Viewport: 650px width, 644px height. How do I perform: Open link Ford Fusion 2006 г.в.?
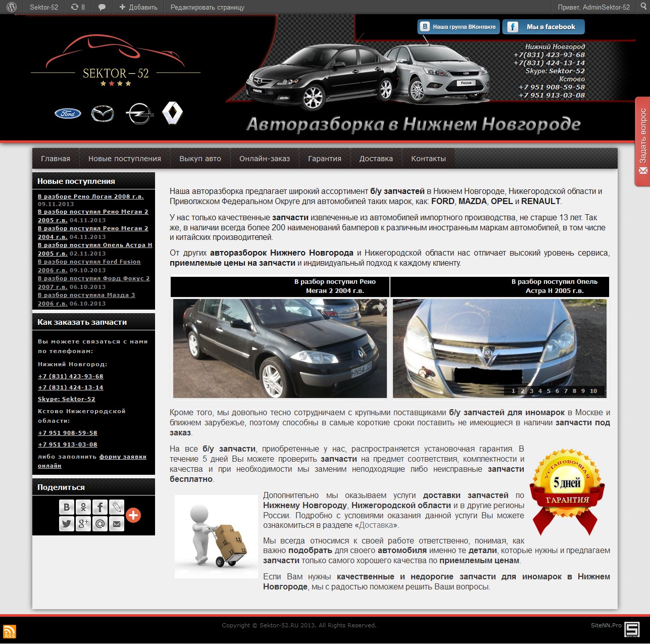[89, 266]
